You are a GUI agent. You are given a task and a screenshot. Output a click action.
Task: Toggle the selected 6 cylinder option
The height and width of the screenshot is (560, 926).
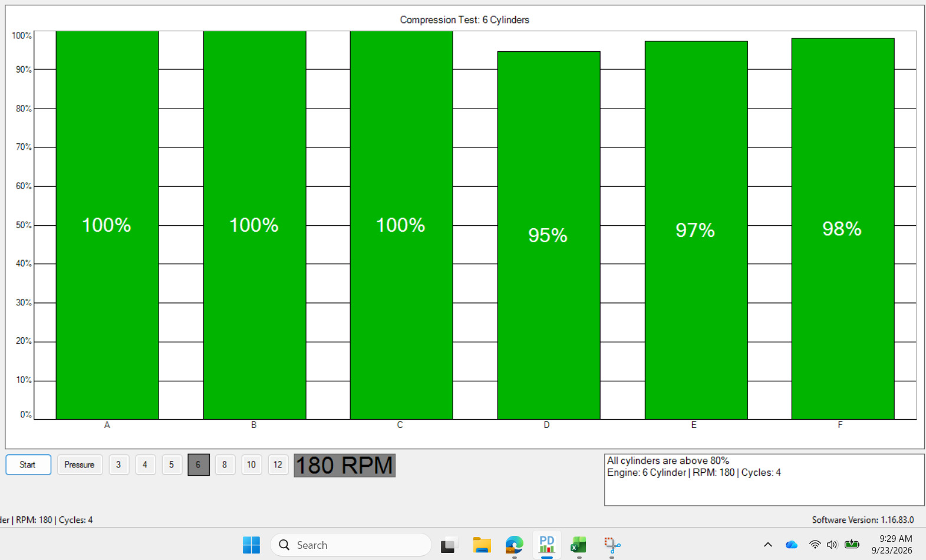tap(199, 465)
